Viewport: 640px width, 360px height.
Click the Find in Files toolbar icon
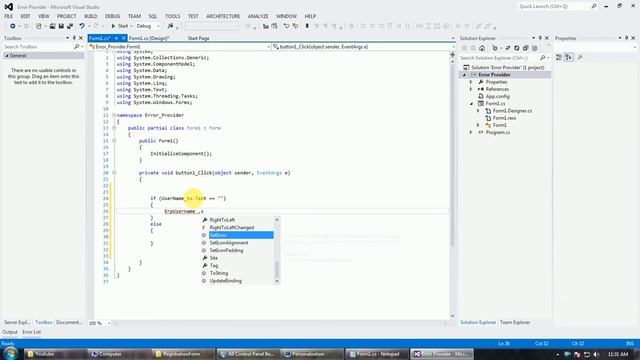[170, 26]
